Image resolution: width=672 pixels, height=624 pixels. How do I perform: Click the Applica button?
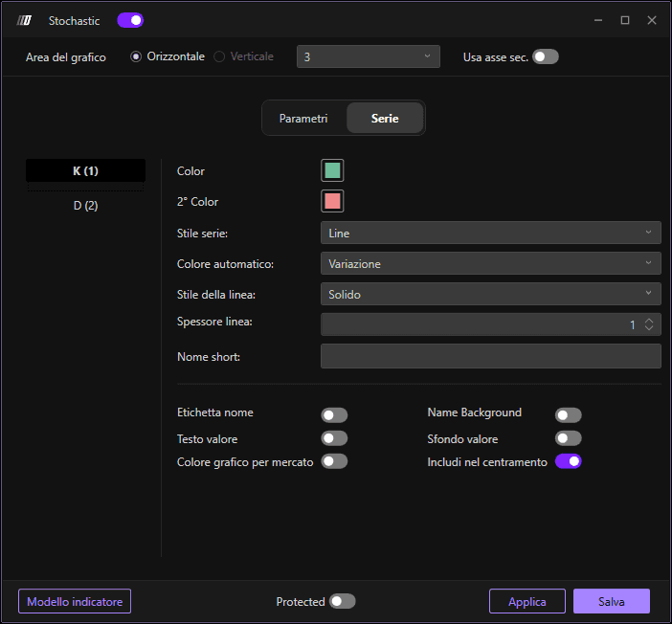pyautogui.click(x=527, y=601)
